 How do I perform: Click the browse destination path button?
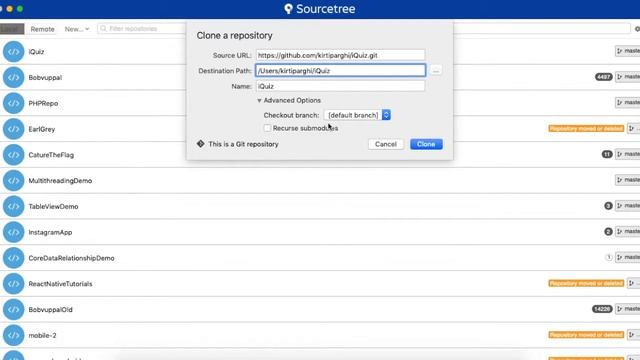coord(436,71)
